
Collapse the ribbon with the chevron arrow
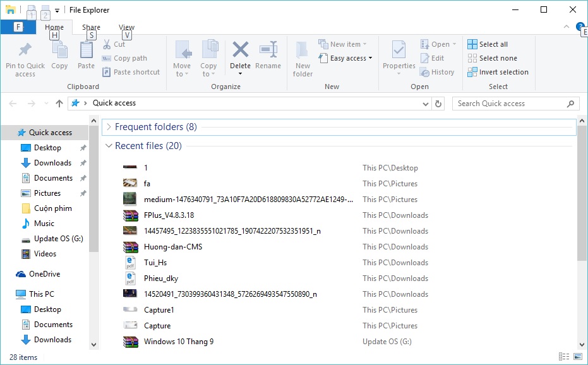[x=567, y=27]
